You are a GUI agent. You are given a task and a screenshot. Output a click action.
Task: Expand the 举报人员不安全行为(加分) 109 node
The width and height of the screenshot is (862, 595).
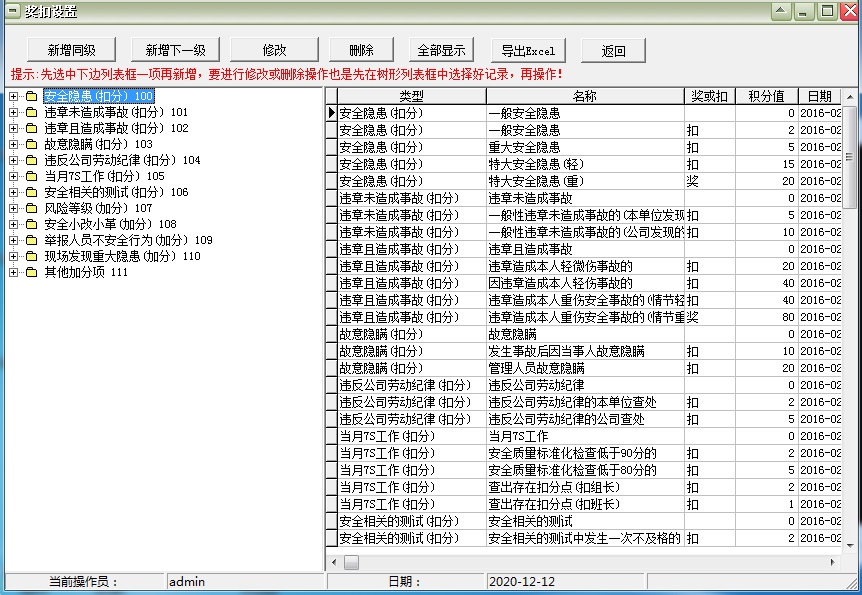tap(14, 241)
